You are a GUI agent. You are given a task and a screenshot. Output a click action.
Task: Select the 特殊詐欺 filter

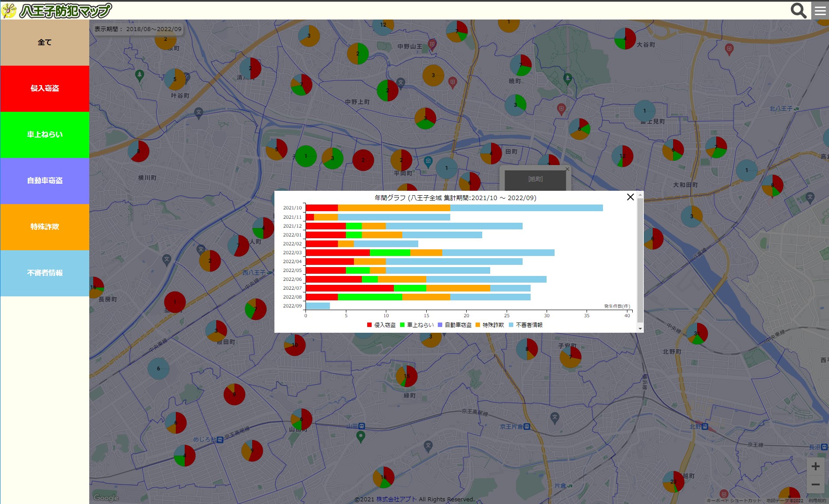44,227
